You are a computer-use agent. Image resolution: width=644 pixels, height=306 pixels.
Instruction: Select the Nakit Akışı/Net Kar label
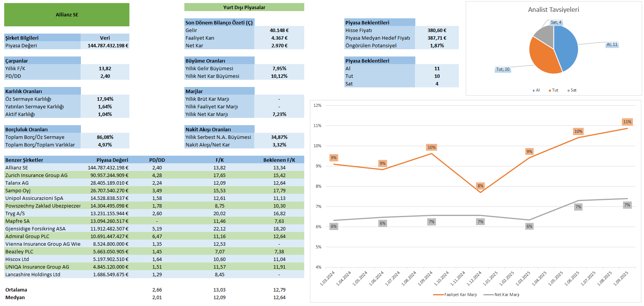tap(208, 145)
